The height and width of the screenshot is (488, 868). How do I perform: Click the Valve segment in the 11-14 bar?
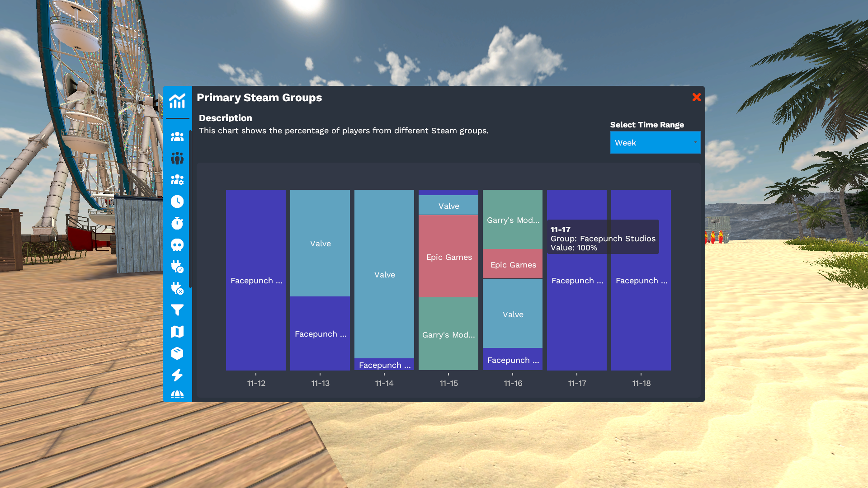click(x=384, y=274)
